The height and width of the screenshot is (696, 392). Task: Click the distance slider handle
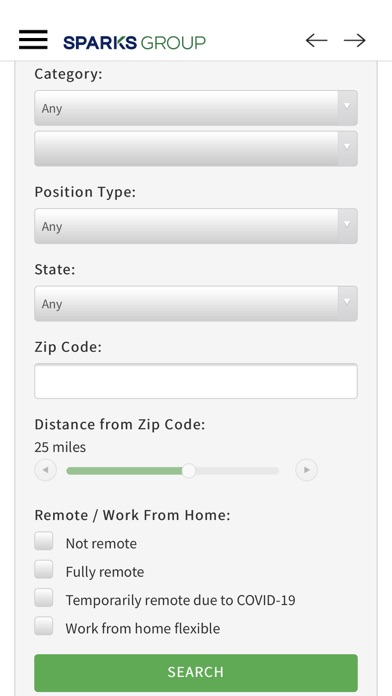tap(189, 471)
